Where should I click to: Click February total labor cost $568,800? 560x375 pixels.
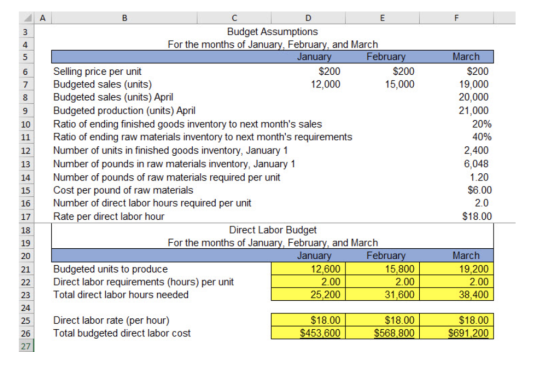(382, 333)
